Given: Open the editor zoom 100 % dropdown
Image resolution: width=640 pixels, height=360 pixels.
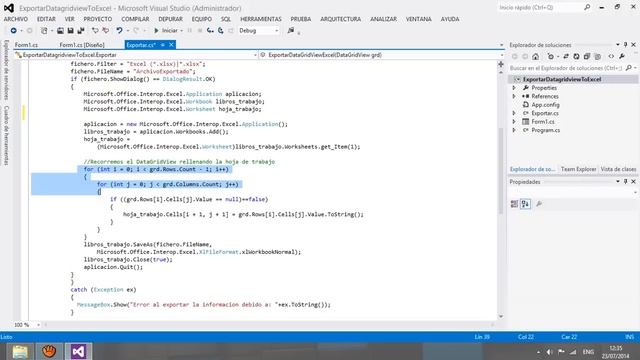Looking at the screenshot, I should click(38, 325).
